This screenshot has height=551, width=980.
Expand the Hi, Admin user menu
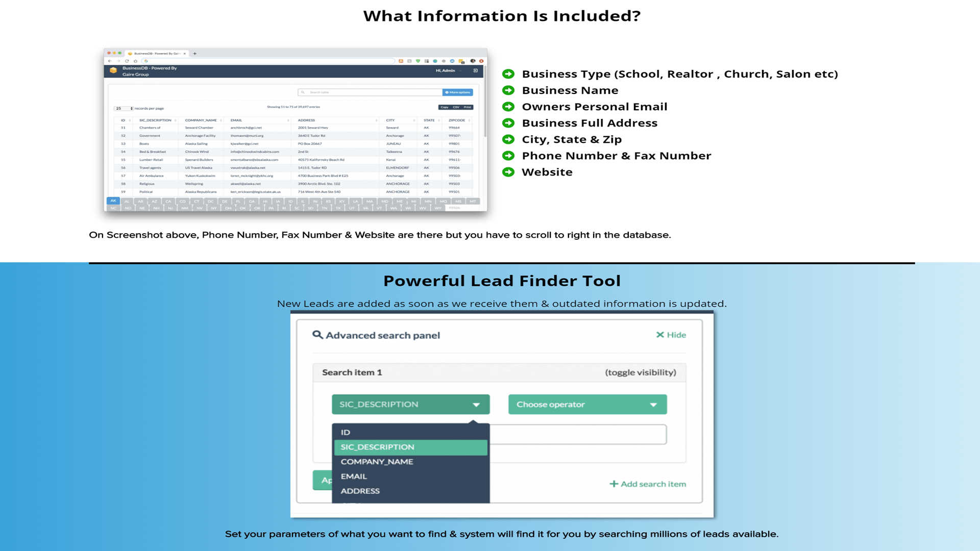[448, 71]
